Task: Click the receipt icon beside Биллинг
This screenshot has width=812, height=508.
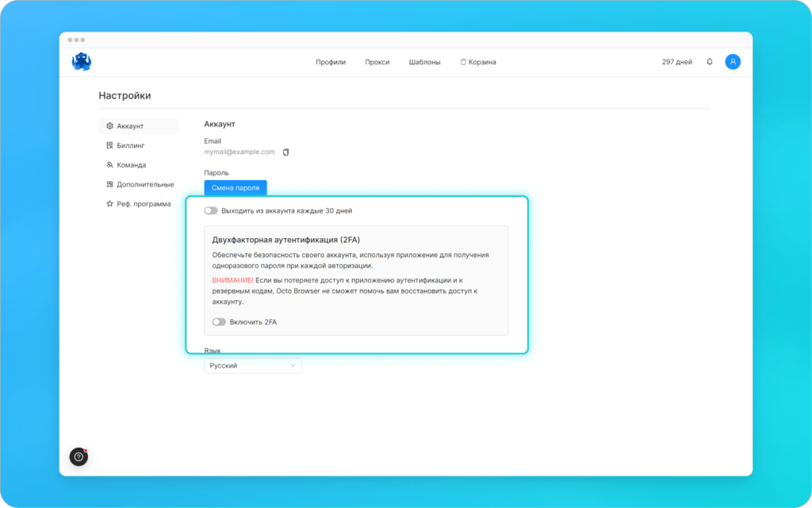Action: coord(109,146)
